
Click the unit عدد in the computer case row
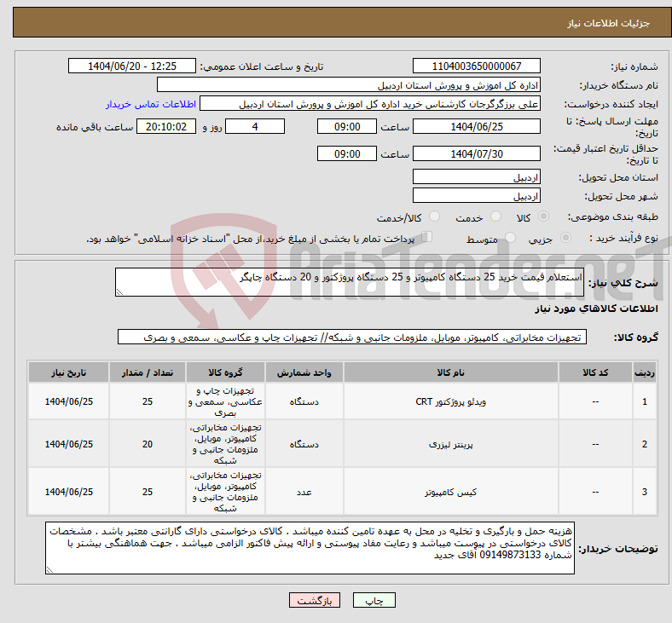tap(304, 492)
